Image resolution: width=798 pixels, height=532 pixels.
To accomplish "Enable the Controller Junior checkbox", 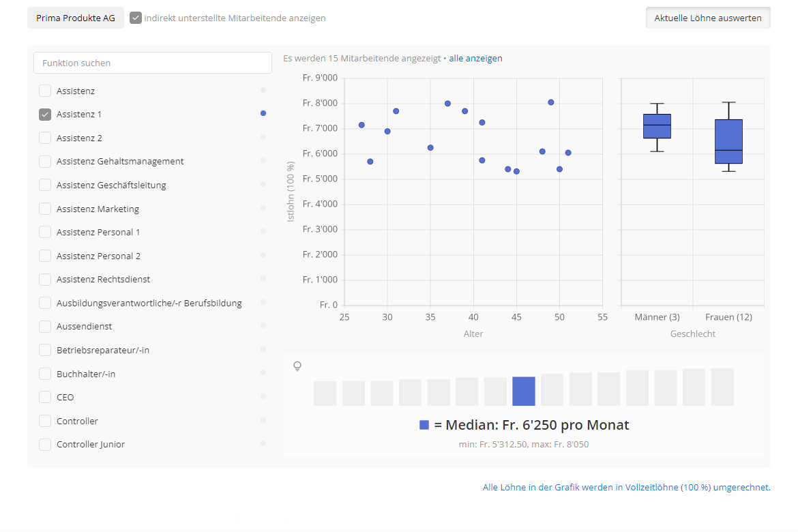I will pyautogui.click(x=45, y=445).
